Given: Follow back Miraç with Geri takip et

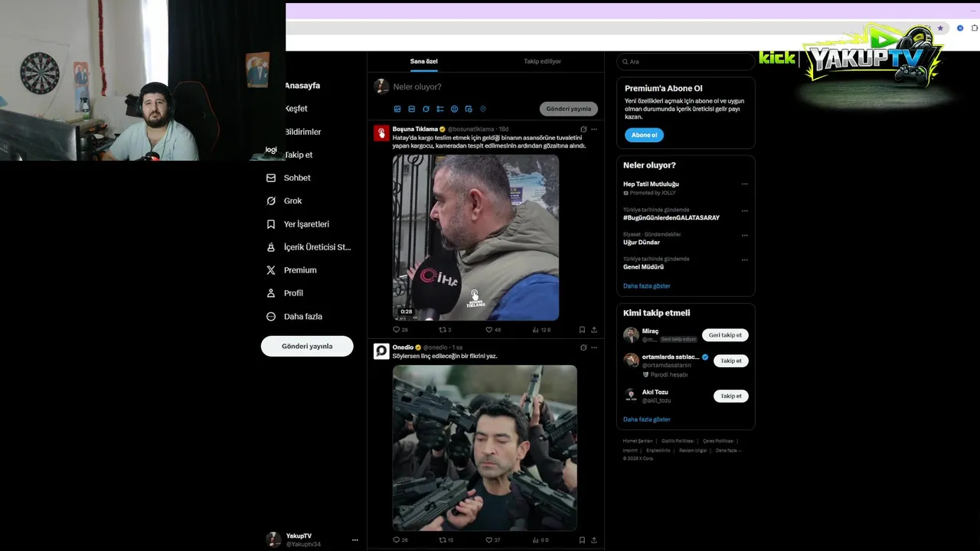Looking at the screenshot, I should click(725, 335).
